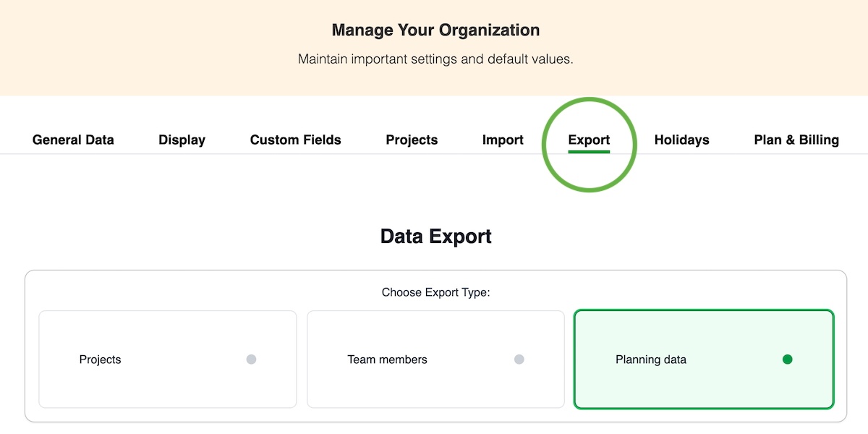Click the Data Export section heading

click(x=435, y=237)
